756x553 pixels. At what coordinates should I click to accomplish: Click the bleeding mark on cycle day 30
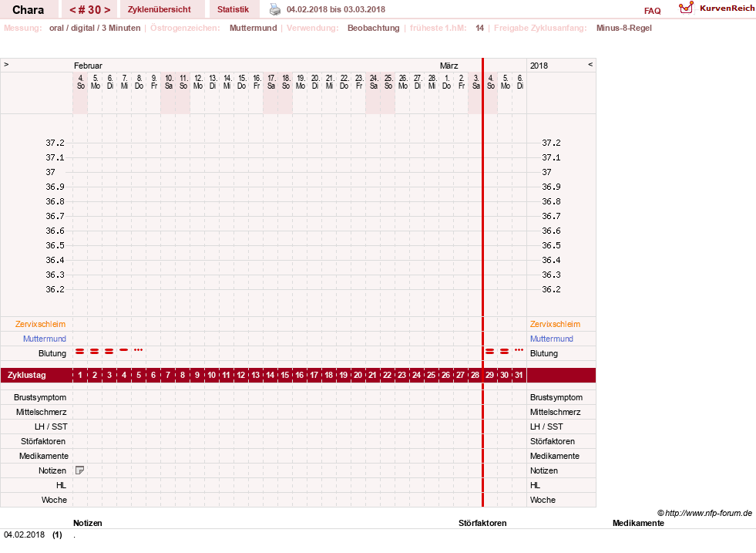tap(504, 351)
